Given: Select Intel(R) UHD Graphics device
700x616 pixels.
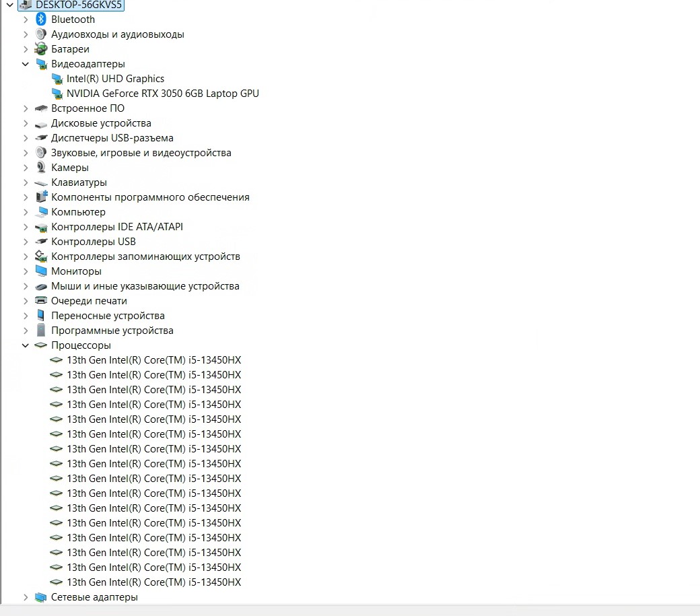Looking at the screenshot, I should [x=115, y=79].
